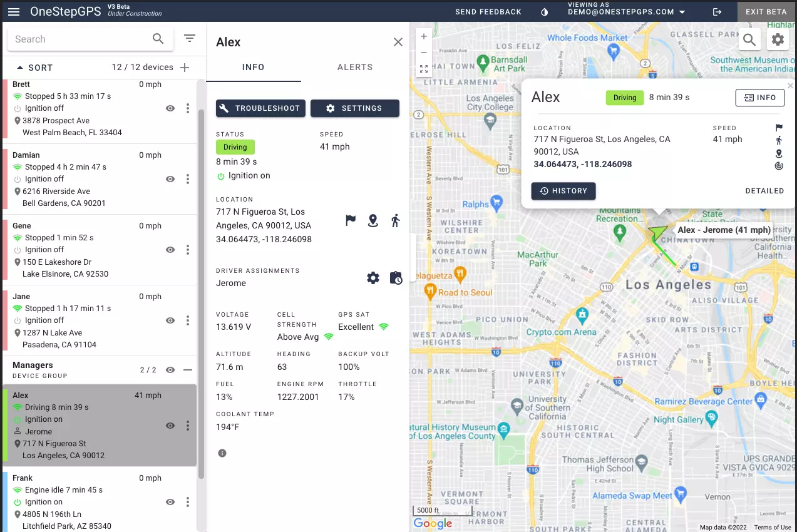
Task: Toggle visibility for the Alex device
Action: tap(170, 426)
